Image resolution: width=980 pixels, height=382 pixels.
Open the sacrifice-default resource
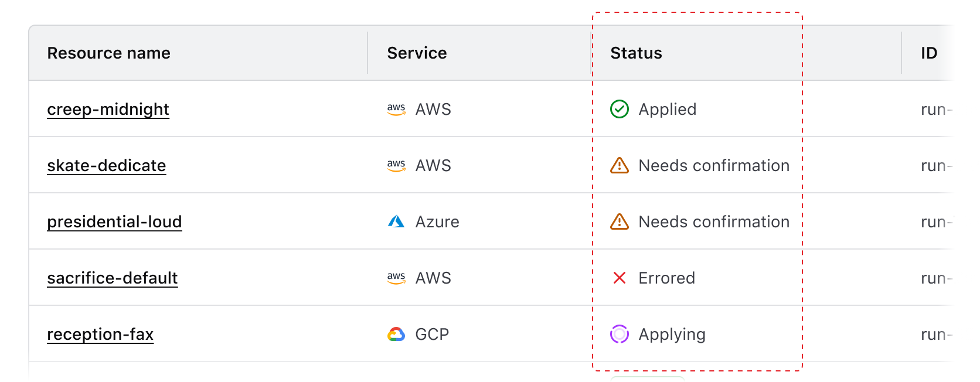click(113, 278)
